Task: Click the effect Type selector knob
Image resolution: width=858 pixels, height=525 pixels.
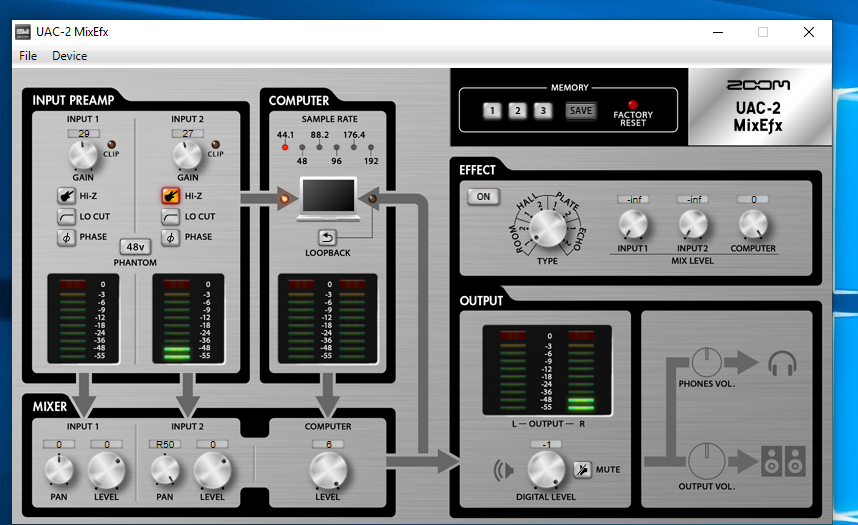Action: click(548, 228)
